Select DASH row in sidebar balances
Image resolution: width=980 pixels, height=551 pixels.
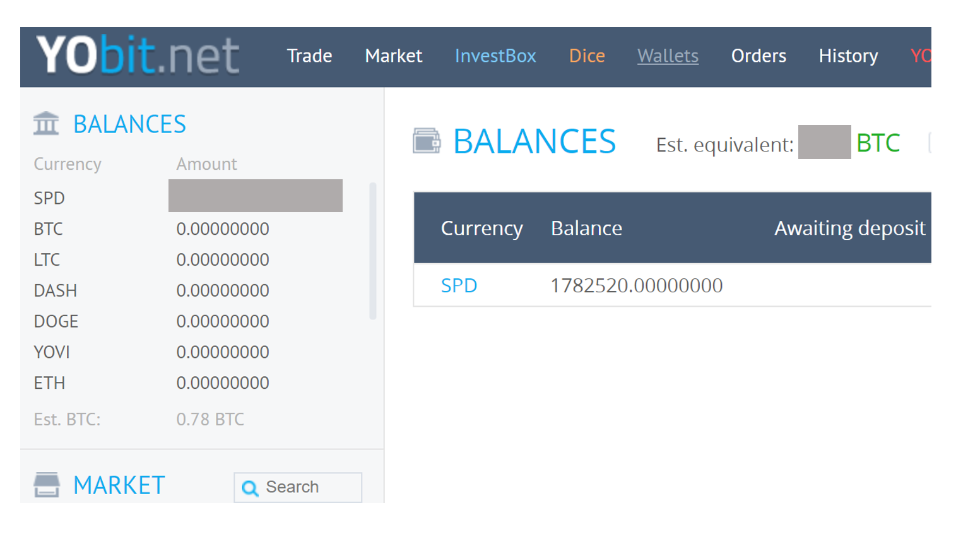point(151,290)
